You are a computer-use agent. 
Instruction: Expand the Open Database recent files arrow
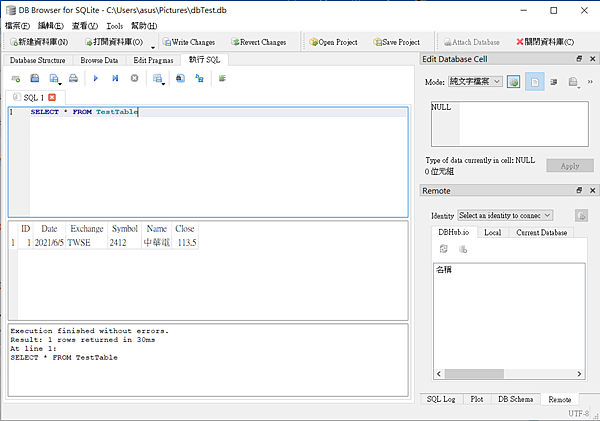(153, 47)
